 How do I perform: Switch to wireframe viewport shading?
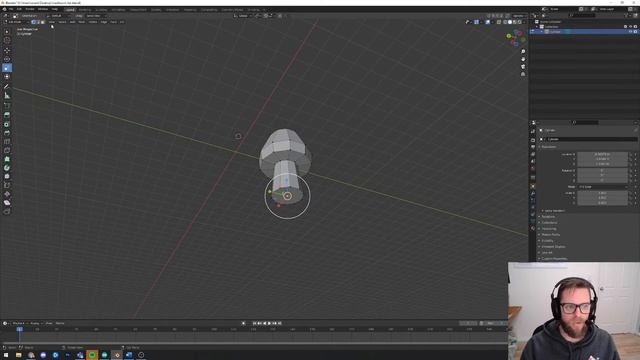click(x=505, y=22)
